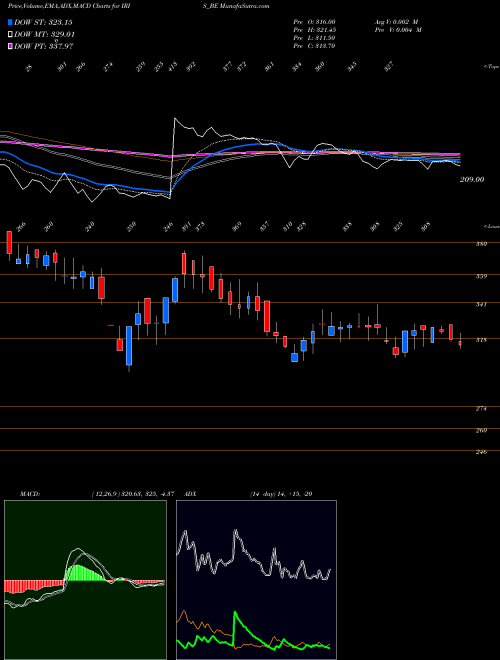Click the Pre O: 316.00 value
Image resolution: width=500 pixels, height=660 pixels.
point(314,22)
